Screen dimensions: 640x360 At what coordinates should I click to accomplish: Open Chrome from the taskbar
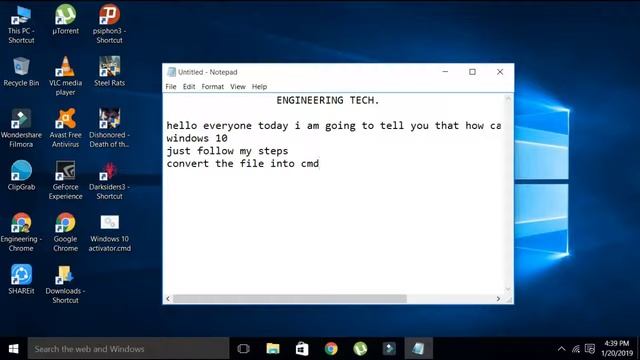pos(331,349)
